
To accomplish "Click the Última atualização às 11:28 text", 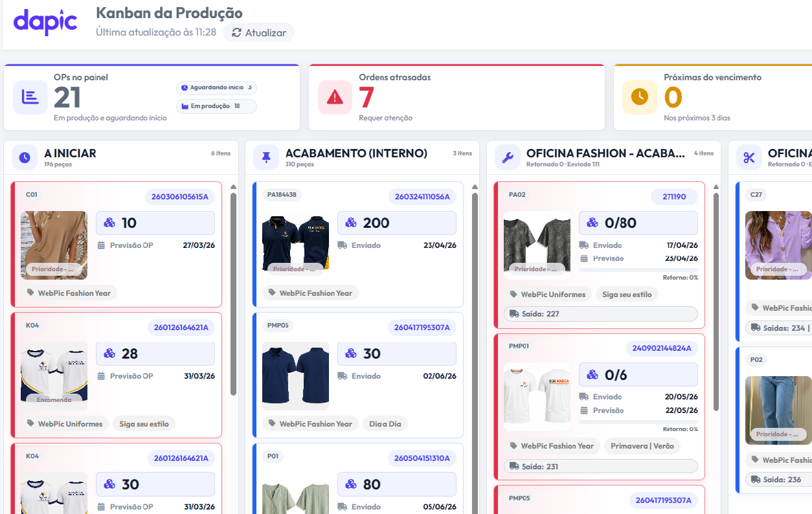I will 156,32.
